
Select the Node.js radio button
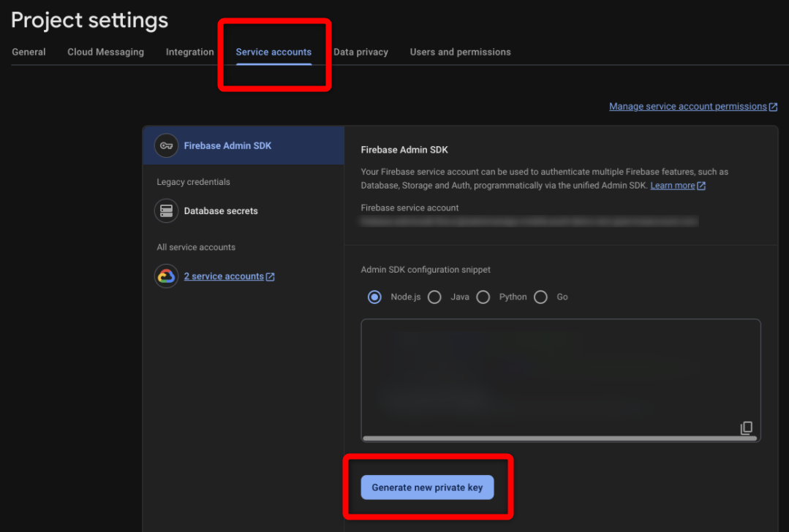pos(374,297)
